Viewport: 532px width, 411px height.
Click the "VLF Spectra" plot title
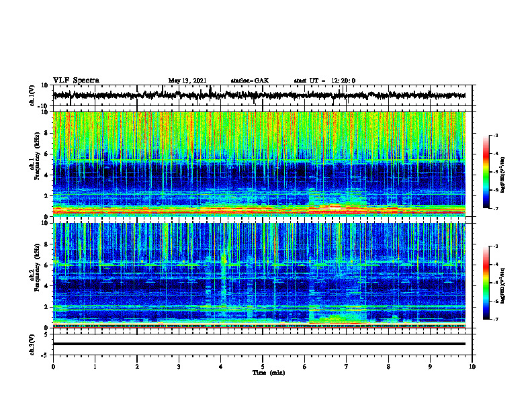(76, 81)
